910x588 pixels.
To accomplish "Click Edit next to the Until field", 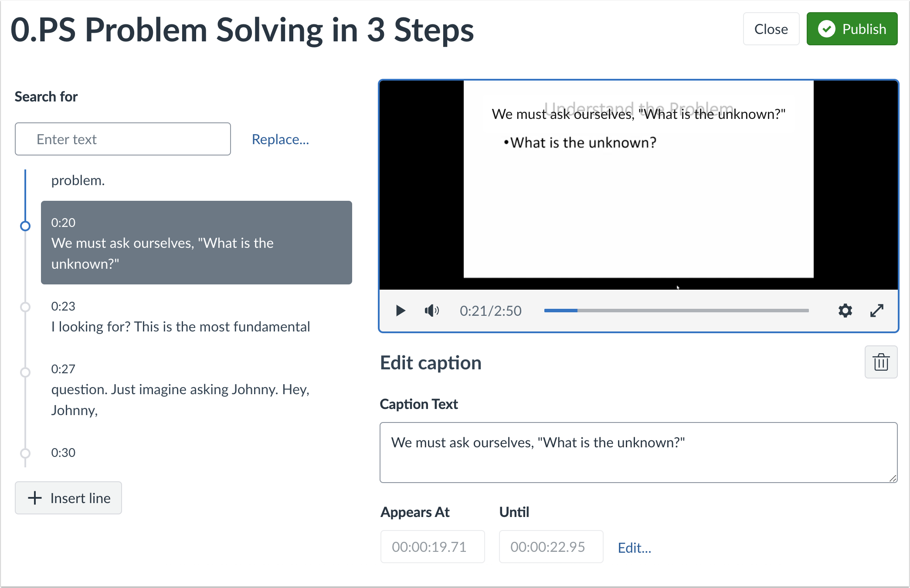I will pyautogui.click(x=635, y=547).
